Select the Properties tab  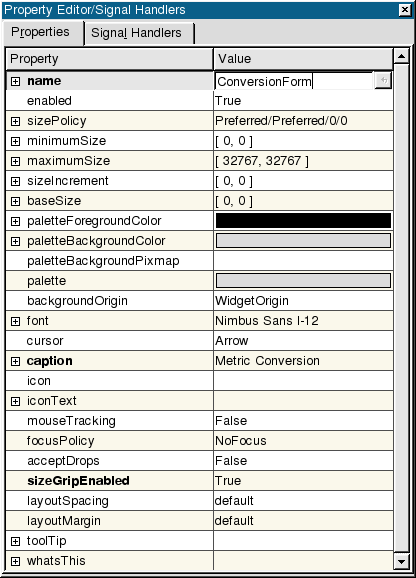pyautogui.click(x=42, y=32)
